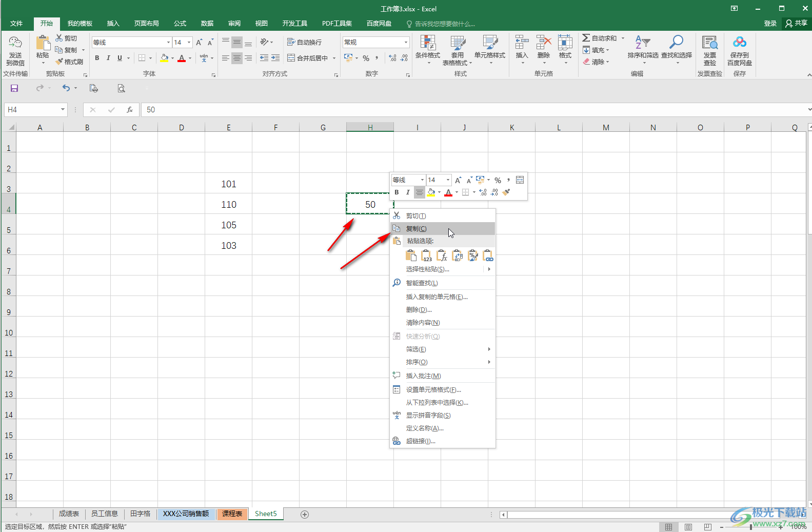
Task: Click Insert Comment (插入批注) in the context menu
Action: (x=443, y=376)
